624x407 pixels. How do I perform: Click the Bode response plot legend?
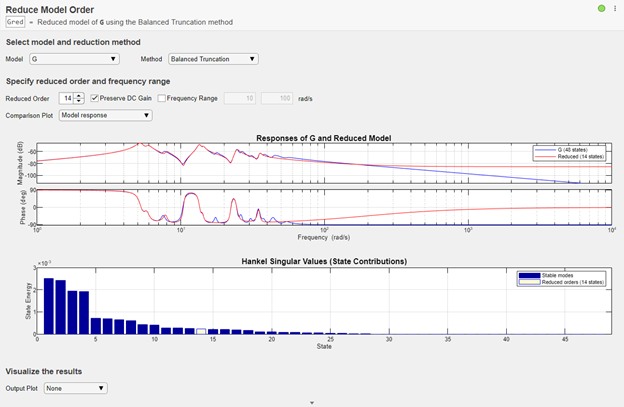coord(569,152)
